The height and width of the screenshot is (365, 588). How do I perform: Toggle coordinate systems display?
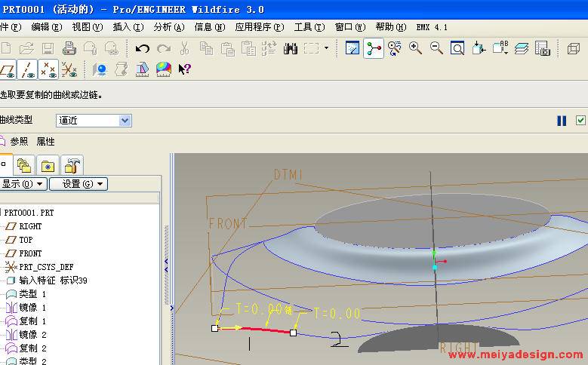click(69, 69)
